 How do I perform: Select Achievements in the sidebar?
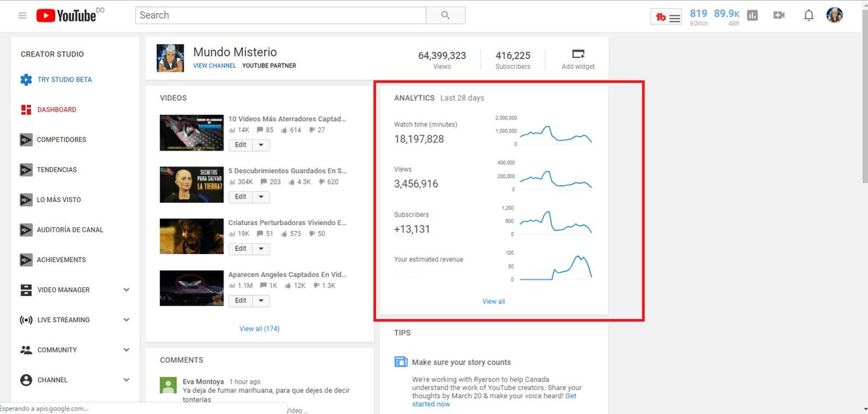[x=61, y=260]
